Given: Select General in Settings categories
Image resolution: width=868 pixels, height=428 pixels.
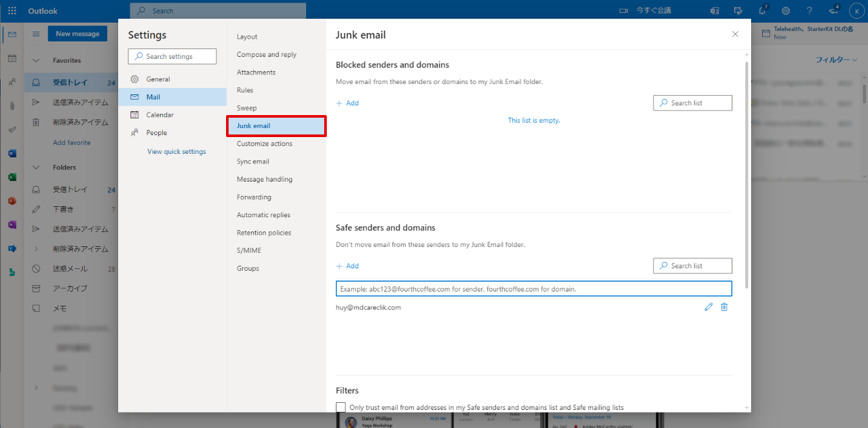Looking at the screenshot, I should [x=172, y=79].
